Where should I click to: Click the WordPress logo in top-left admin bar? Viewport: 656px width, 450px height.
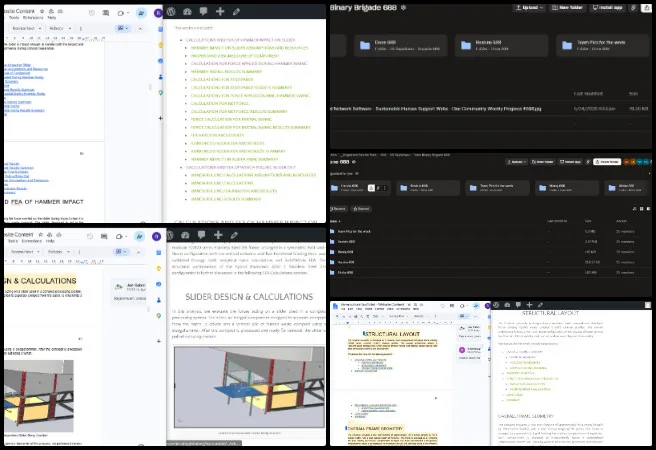coord(171,12)
